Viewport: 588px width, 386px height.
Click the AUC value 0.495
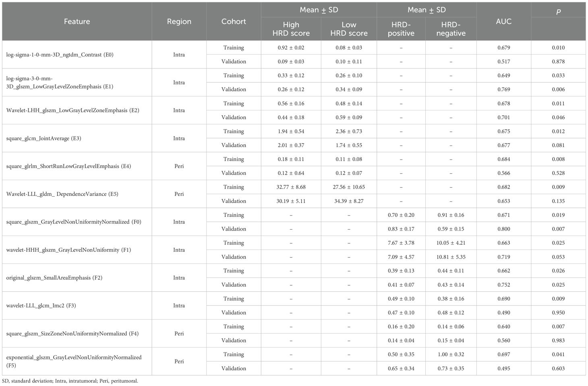(504, 368)
